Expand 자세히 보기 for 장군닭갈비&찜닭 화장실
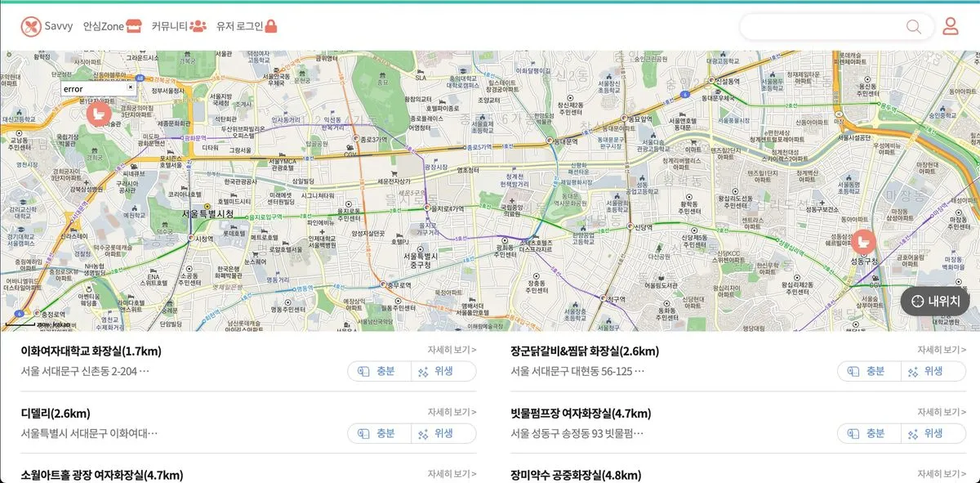 942,350
